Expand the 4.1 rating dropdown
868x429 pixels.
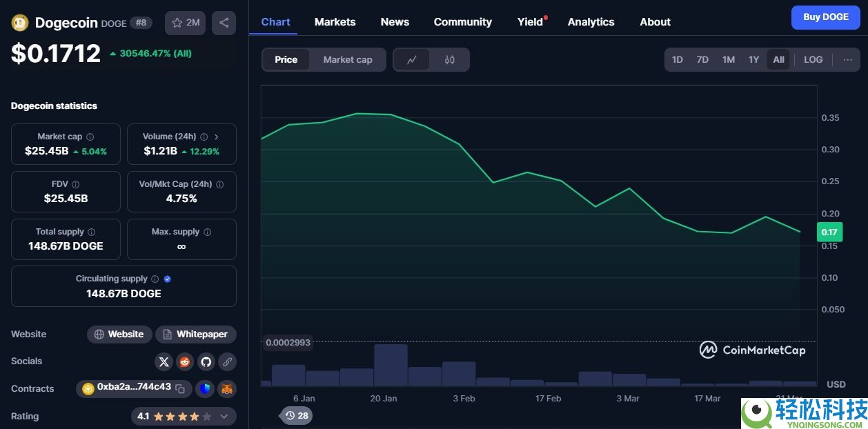(x=224, y=417)
